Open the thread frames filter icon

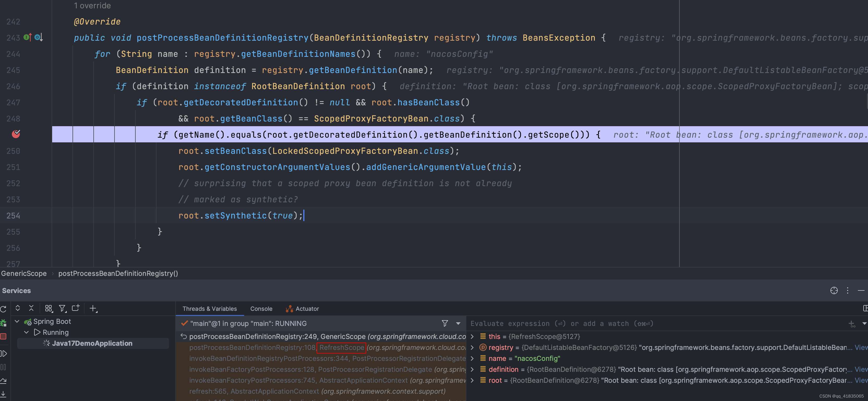[x=445, y=324]
